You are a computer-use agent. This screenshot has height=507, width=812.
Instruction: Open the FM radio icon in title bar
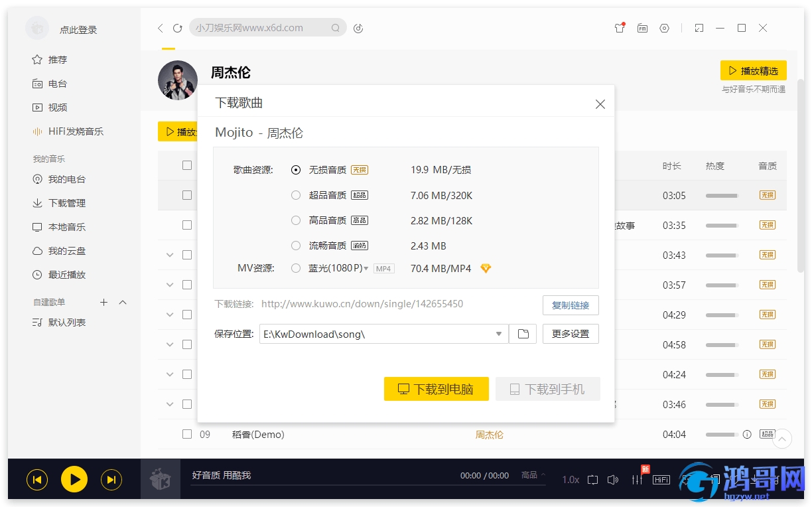click(642, 28)
